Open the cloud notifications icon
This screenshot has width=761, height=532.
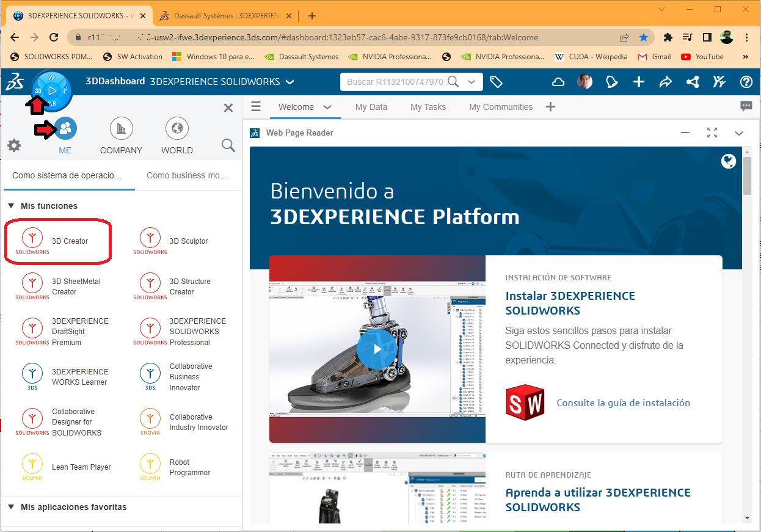pyautogui.click(x=558, y=82)
